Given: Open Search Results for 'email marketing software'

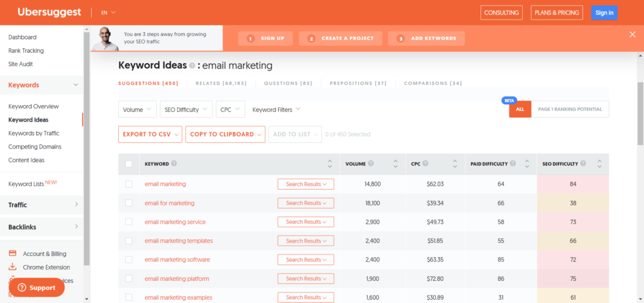Looking at the screenshot, I should tap(306, 260).
